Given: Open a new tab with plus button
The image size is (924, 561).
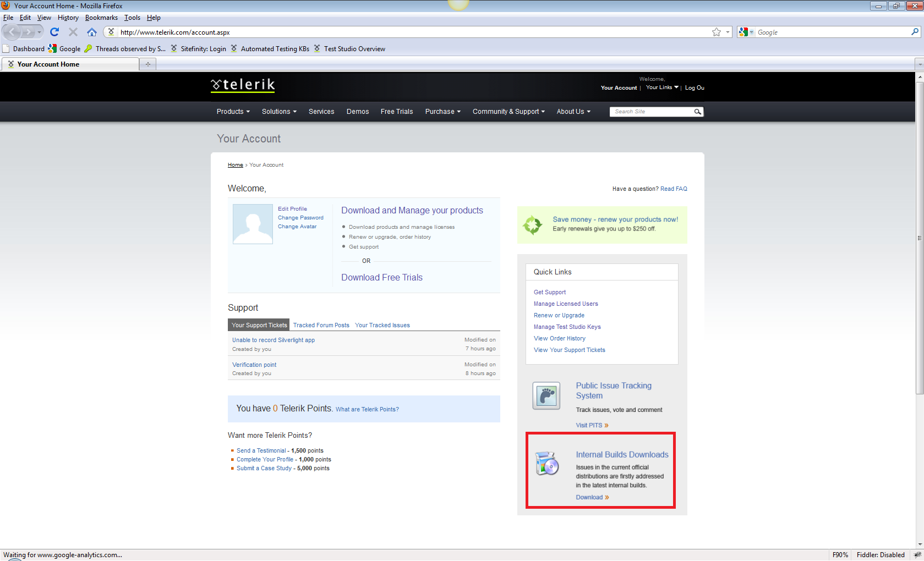Looking at the screenshot, I should click(x=147, y=64).
